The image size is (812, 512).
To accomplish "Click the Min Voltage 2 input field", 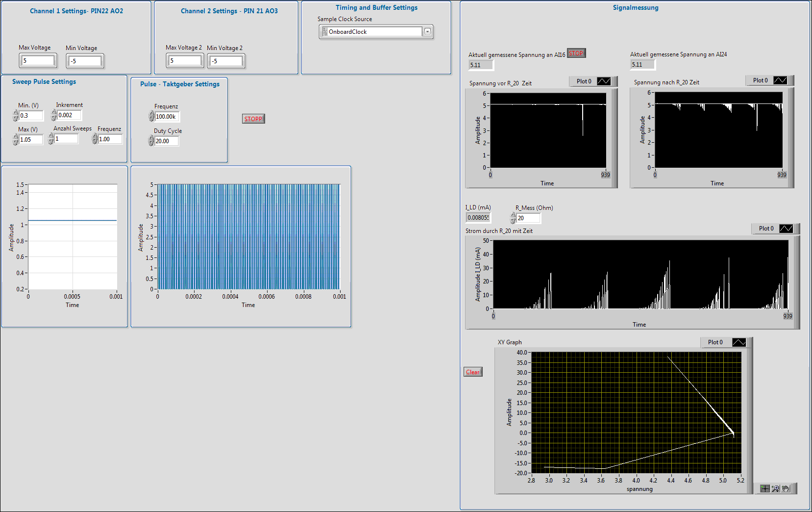I will 226,61.
